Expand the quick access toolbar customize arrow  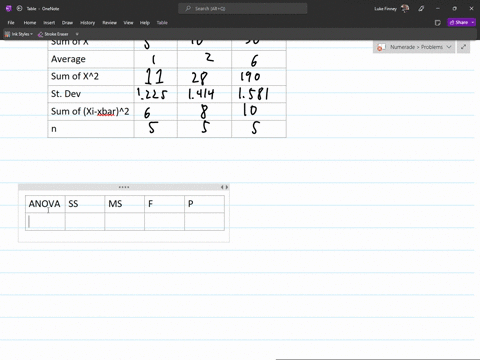tap(77, 34)
